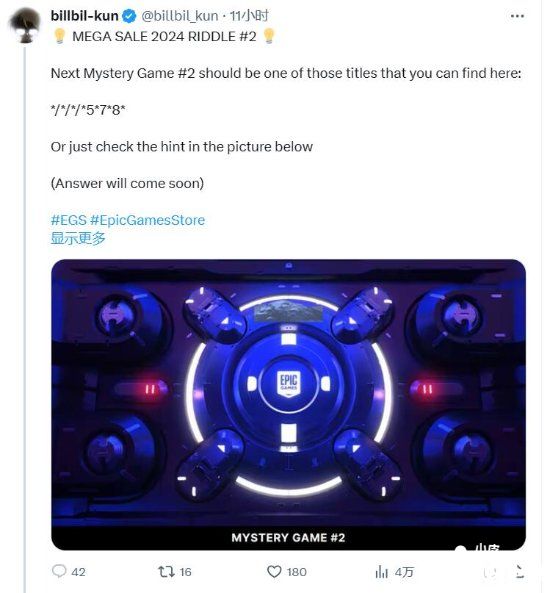Retweet using the repost arrows icon
This screenshot has height=593, width=550.
[x=166, y=571]
